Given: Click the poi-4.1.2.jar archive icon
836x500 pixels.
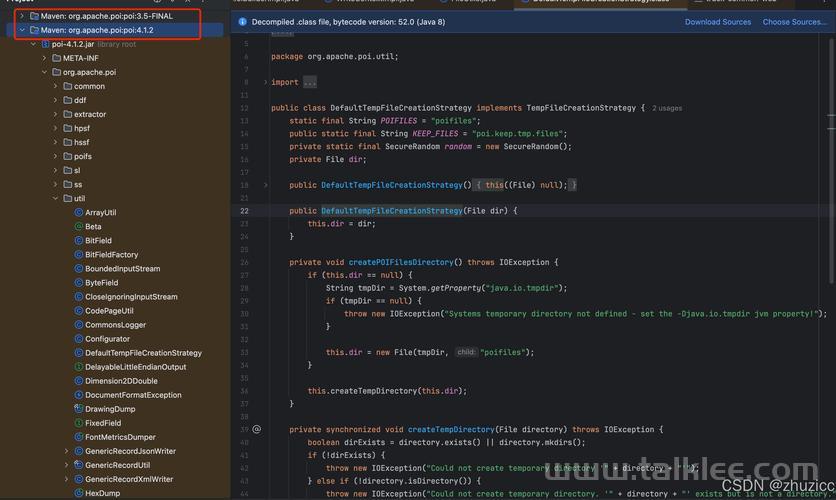Looking at the screenshot, I should (45, 44).
